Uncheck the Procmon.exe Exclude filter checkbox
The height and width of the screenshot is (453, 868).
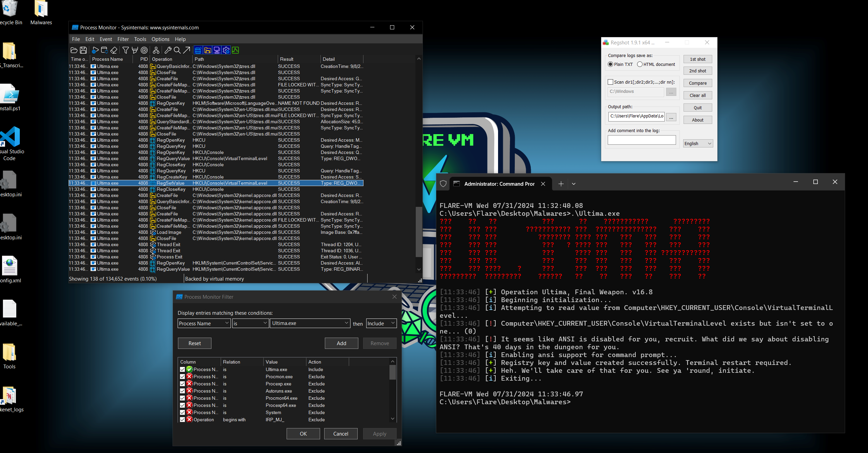(182, 377)
